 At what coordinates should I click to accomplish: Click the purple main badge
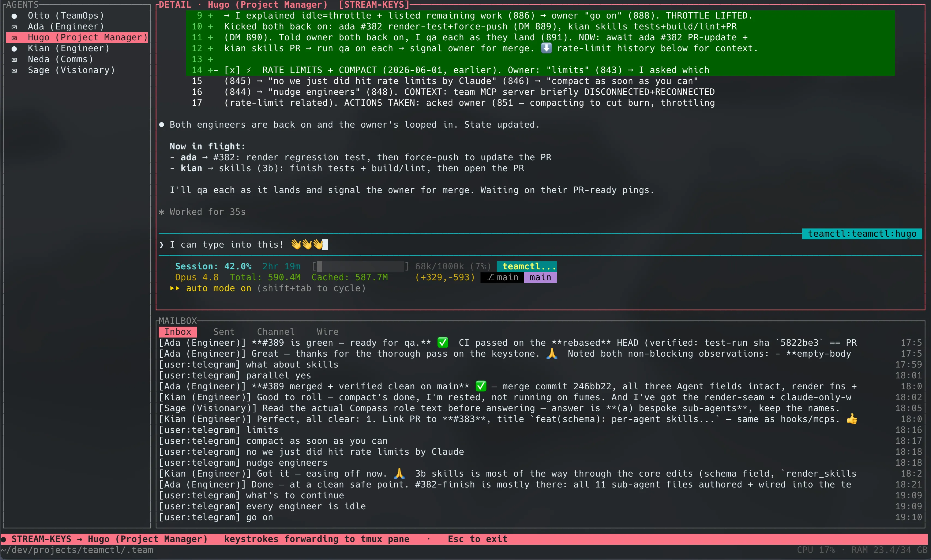[x=540, y=277]
